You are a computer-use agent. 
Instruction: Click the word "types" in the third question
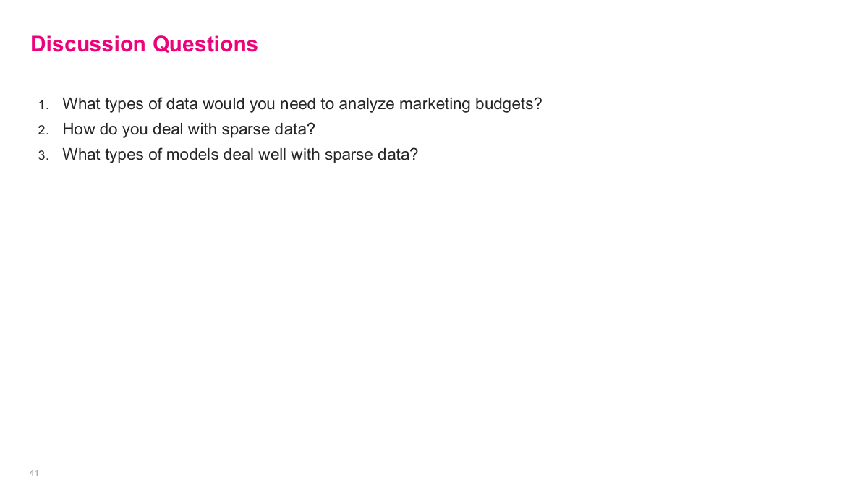(124, 155)
